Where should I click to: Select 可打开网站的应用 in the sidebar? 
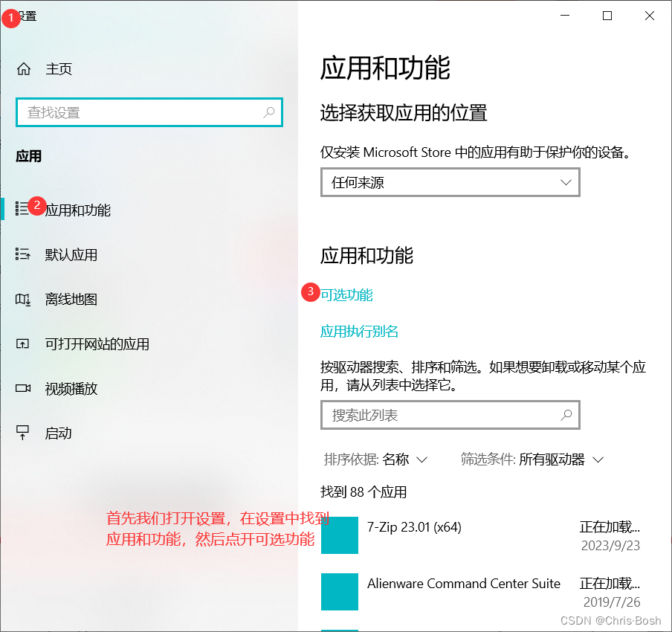pos(149,344)
